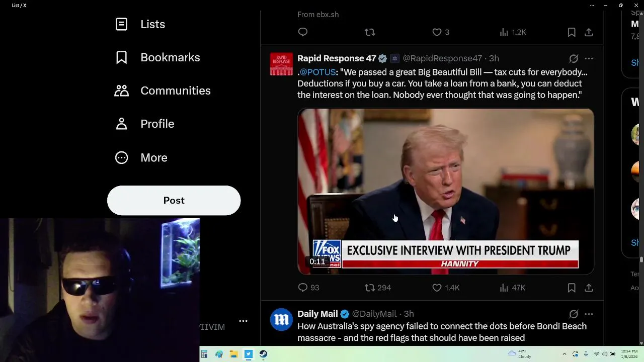Open the Bondi Beach Daily Mail post text
Screen dimensions: 644x362
click(442, 332)
